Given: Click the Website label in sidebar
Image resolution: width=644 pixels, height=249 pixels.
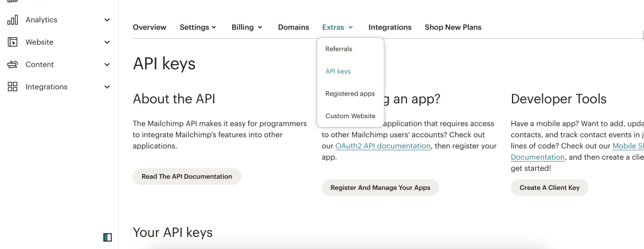Looking at the screenshot, I should tap(40, 42).
